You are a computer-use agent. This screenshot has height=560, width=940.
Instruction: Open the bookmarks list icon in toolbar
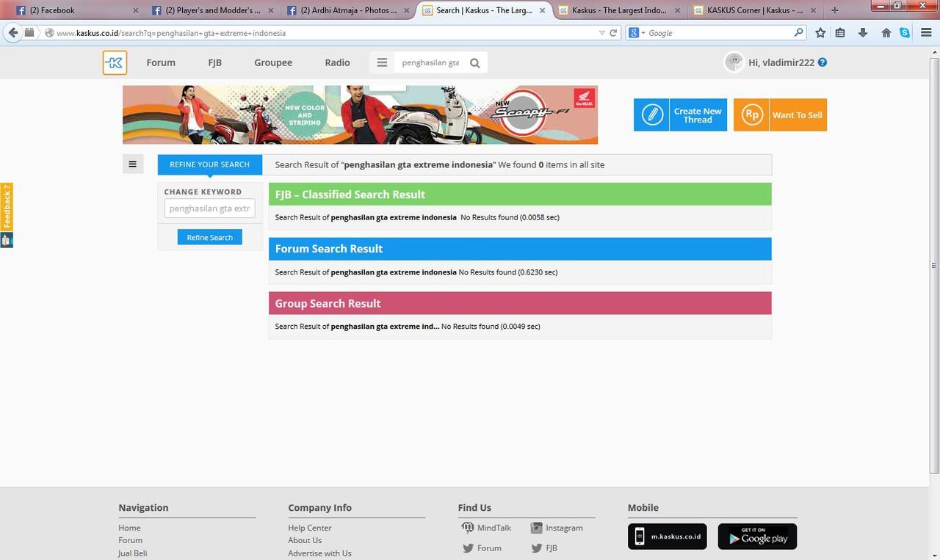coord(841,33)
